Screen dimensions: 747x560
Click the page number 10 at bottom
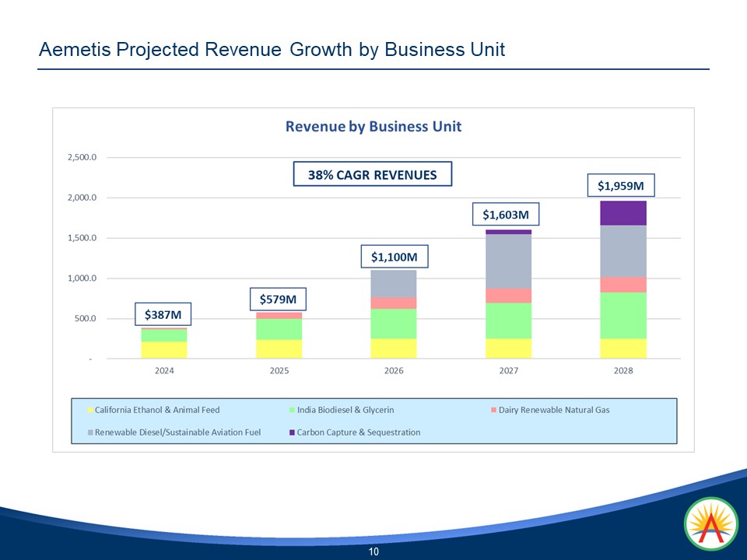coord(373,550)
